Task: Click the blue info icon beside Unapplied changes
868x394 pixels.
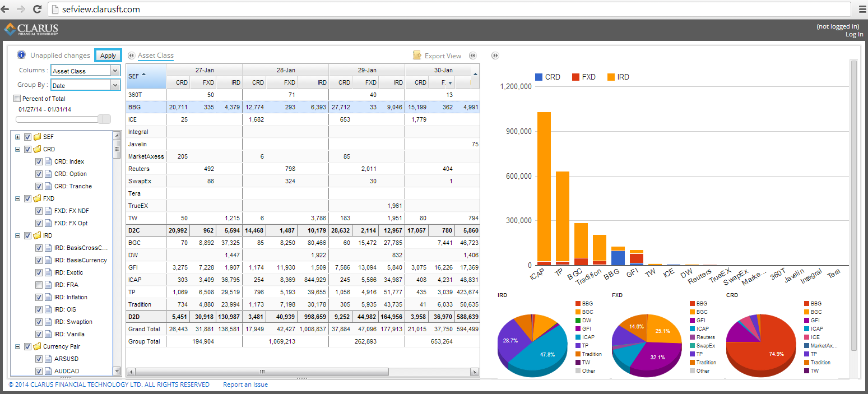Action: coord(21,55)
